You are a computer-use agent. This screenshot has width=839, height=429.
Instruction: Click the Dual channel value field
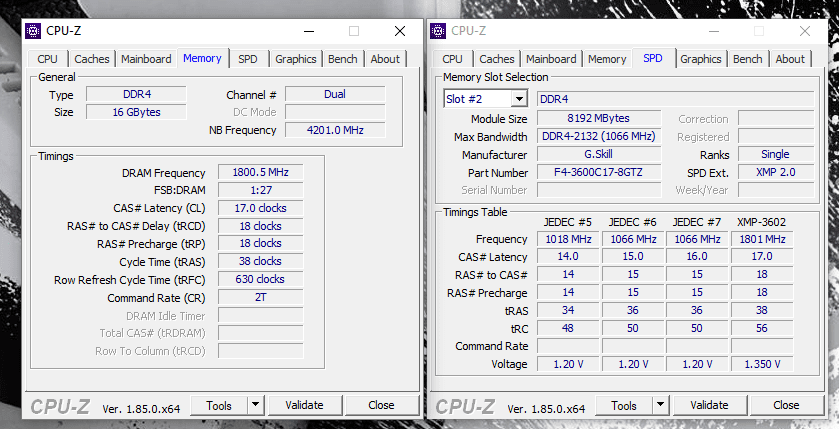(x=335, y=94)
